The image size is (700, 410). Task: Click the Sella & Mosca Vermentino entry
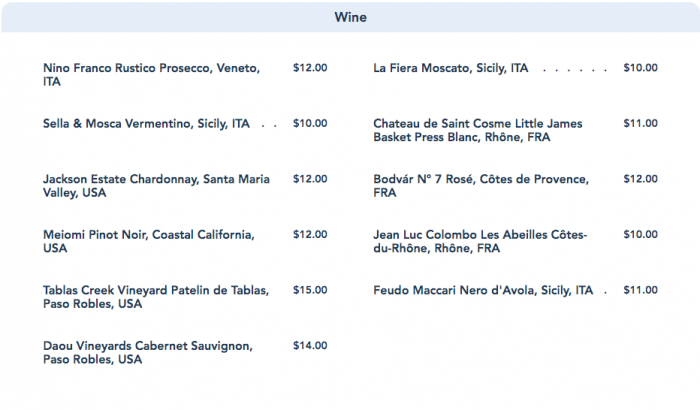coord(147,124)
